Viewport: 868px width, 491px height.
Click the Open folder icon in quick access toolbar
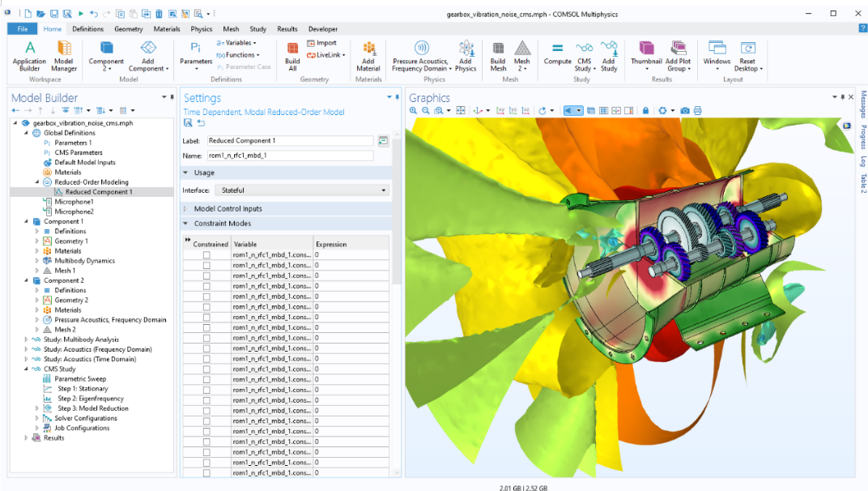point(40,14)
